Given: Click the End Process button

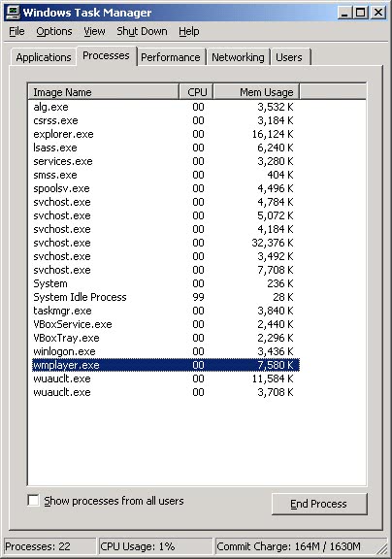Looking at the screenshot, I should (x=319, y=504).
